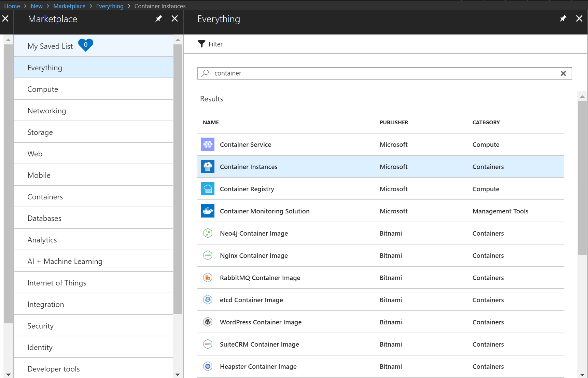The height and width of the screenshot is (378, 588).
Task: Select the Neo4j Container Image icon
Action: click(208, 233)
